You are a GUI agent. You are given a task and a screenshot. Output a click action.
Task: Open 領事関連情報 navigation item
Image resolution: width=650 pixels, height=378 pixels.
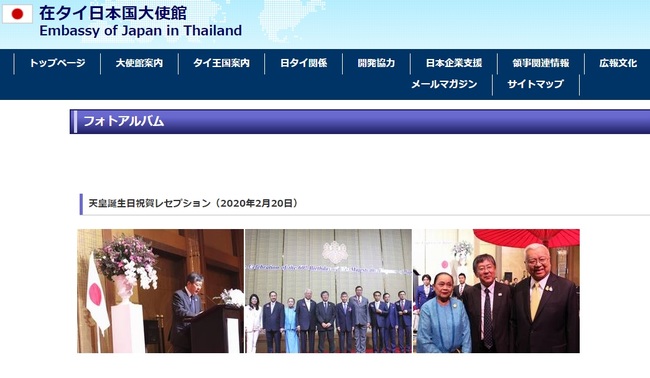coord(541,63)
